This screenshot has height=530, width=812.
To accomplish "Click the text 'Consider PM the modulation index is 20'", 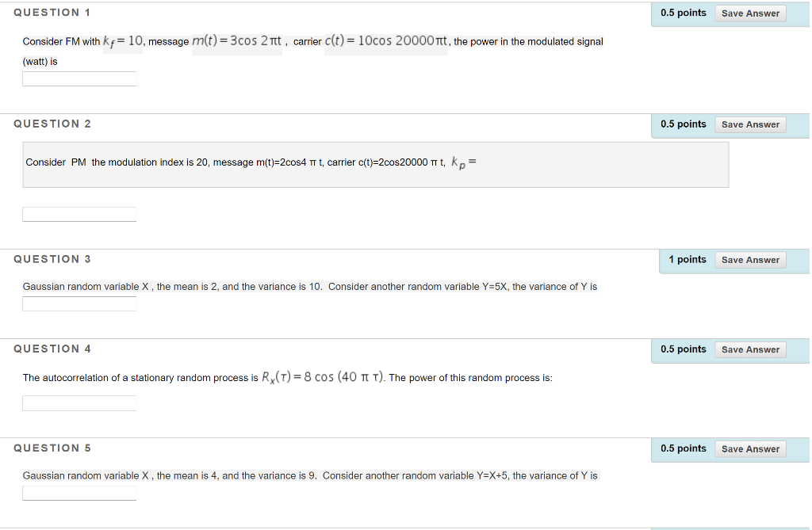I will point(117,162).
